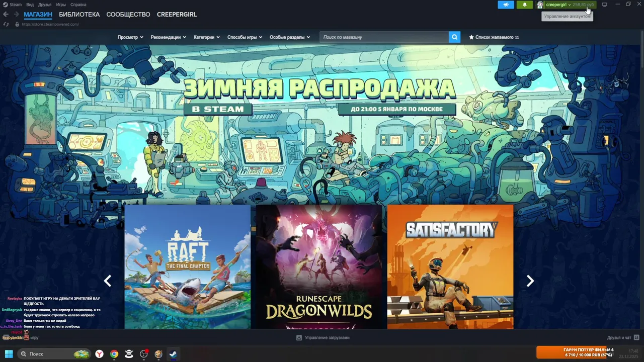Show next carousel games with right arrow
Image resolution: width=644 pixels, height=362 pixels.
click(x=530, y=281)
